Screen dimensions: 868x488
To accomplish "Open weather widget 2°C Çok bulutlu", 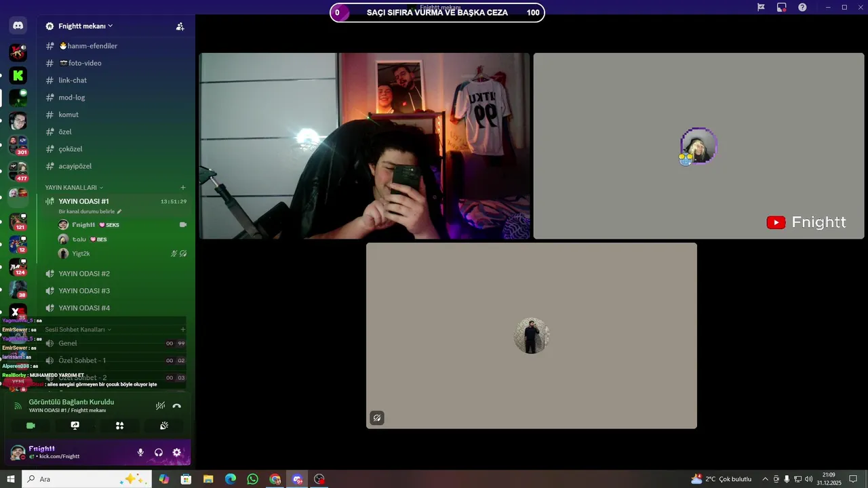I will coord(721,479).
